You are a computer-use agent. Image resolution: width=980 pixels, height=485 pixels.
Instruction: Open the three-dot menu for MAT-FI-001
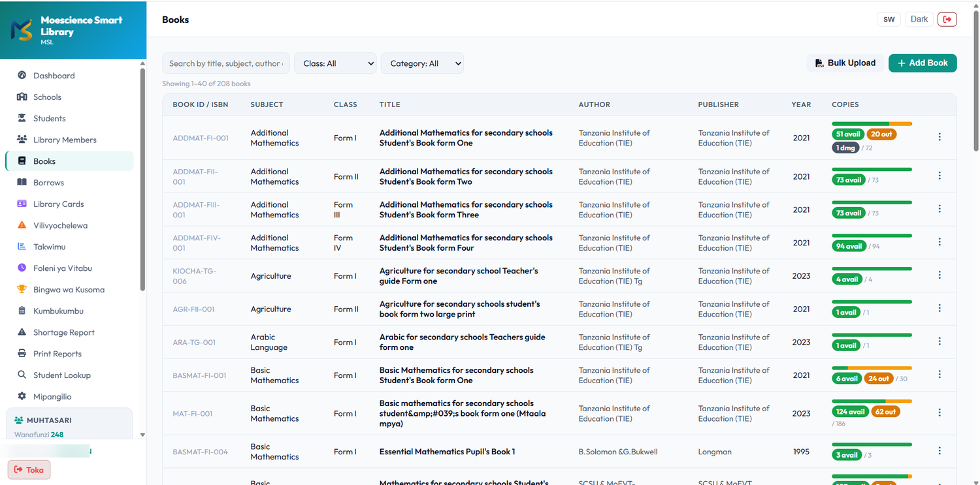tap(939, 413)
